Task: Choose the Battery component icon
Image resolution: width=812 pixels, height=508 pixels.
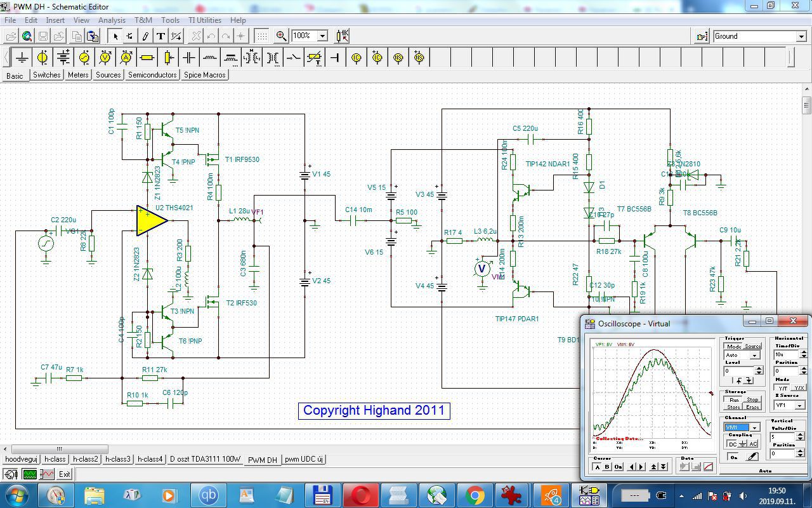Action: pos(63,58)
